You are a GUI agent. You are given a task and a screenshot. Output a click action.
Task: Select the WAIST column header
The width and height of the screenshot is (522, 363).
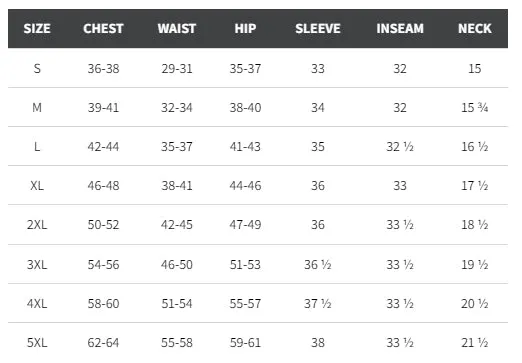point(177,29)
